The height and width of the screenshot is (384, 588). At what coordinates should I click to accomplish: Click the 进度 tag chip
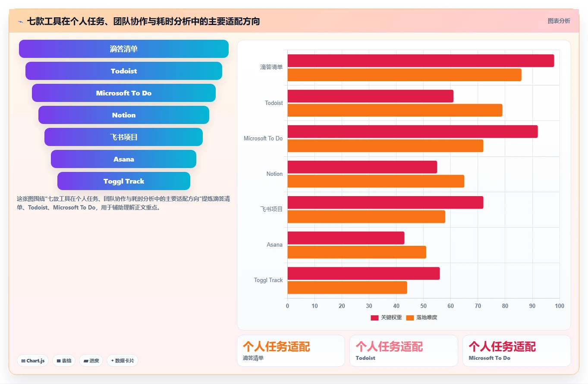(91, 361)
